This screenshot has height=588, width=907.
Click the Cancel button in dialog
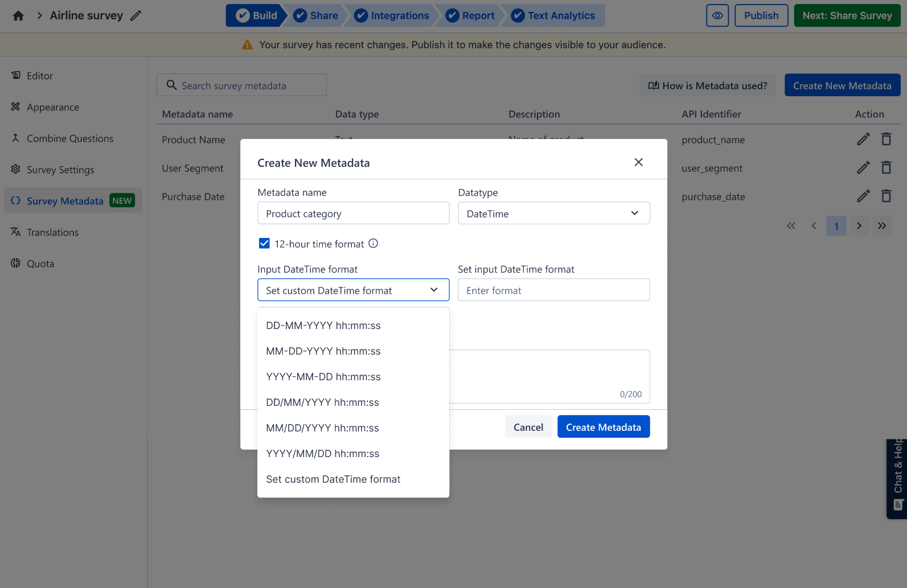pyautogui.click(x=528, y=427)
